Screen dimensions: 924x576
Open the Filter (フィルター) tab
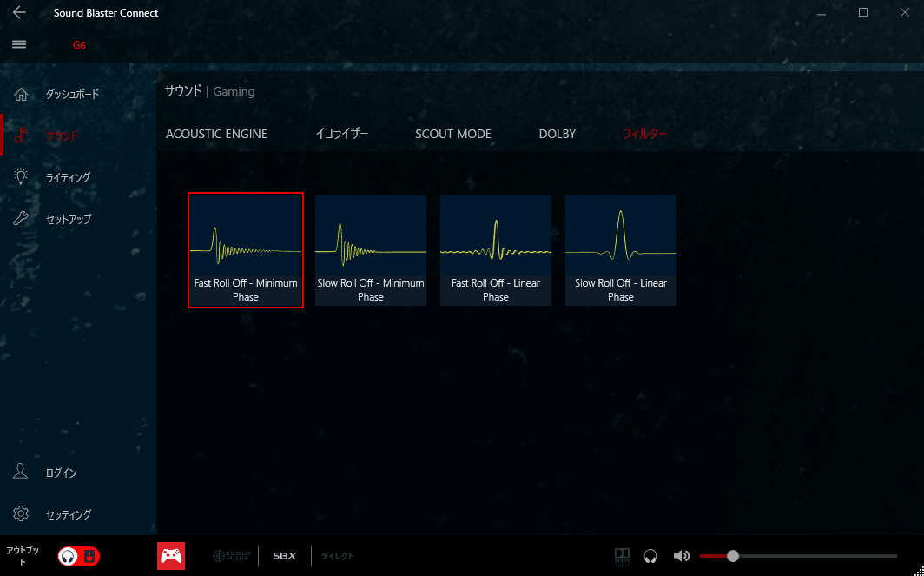(x=644, y=134)
